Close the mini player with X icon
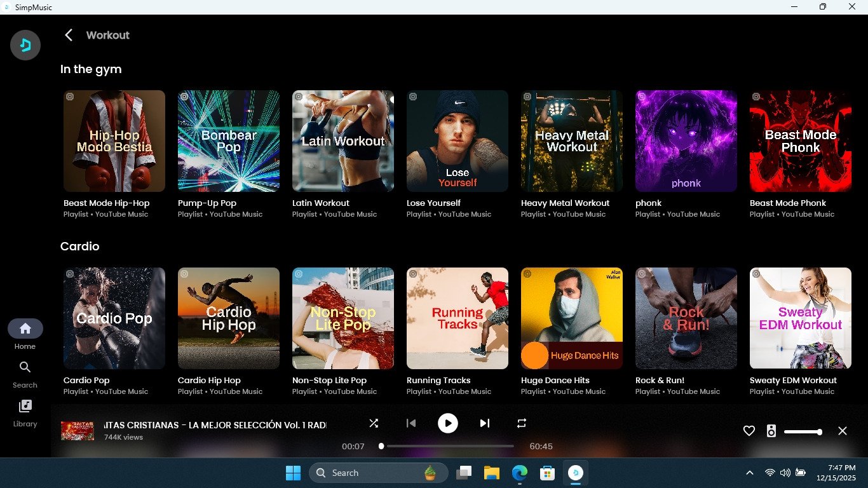This screenshot has width=868, height=488. point(843,431)
